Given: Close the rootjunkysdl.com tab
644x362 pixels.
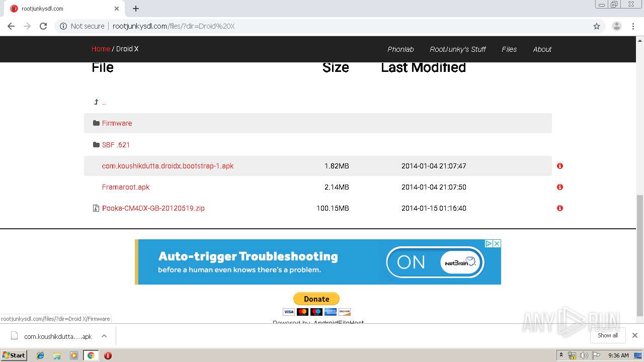Looking at the screenshot, I should (x=117, y=9).
